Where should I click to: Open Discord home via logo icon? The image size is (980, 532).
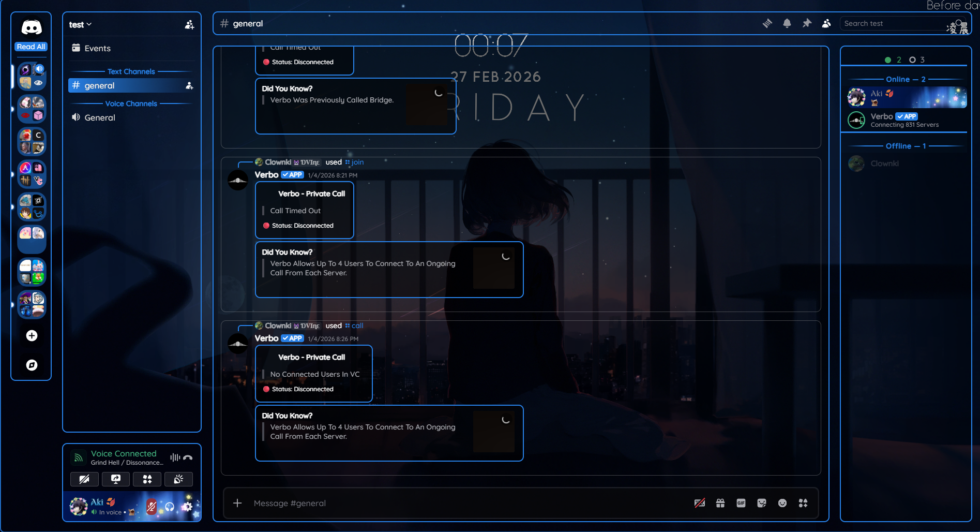pyautogui.click(x=32, y=27)
